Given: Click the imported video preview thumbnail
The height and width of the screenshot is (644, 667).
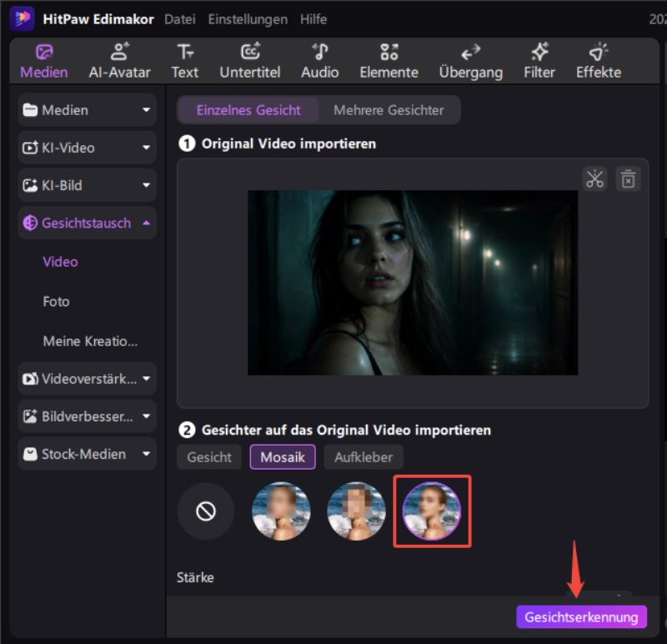Looking at the screenshot, I should coord(413,283).
